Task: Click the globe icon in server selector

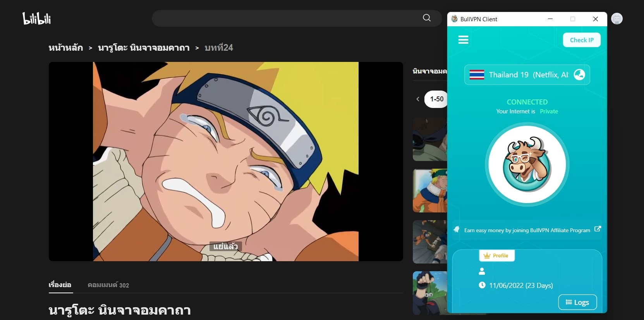Action: pos(579,74)
